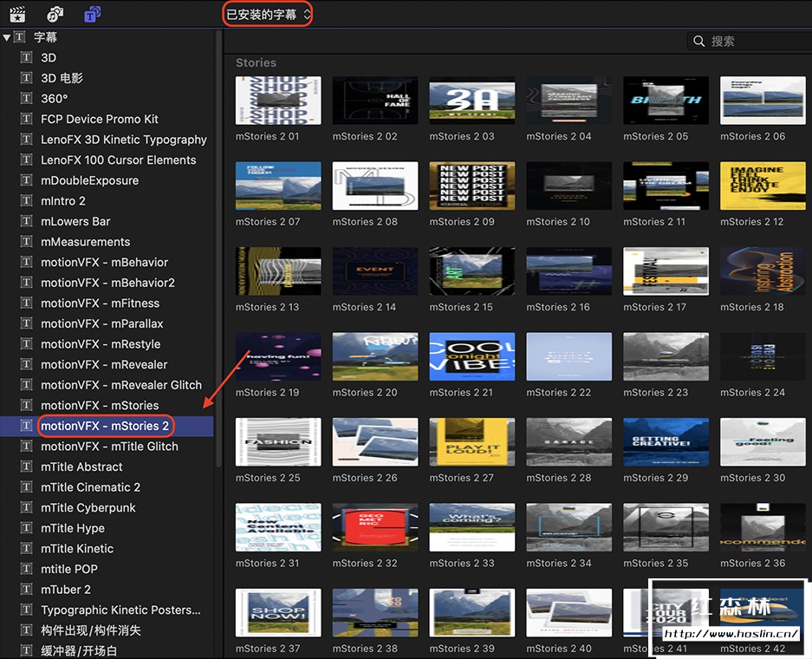Select the mStories 2 08 thumbnail

[375, 186]
